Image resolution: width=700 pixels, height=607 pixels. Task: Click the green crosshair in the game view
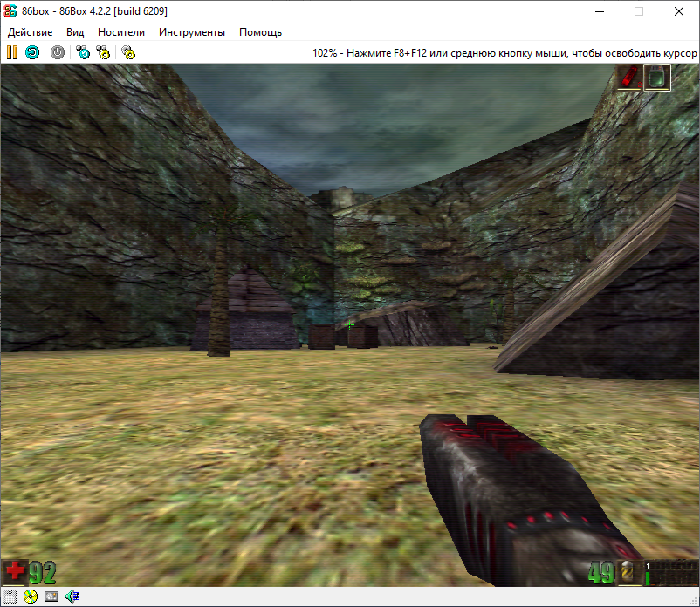349,325
